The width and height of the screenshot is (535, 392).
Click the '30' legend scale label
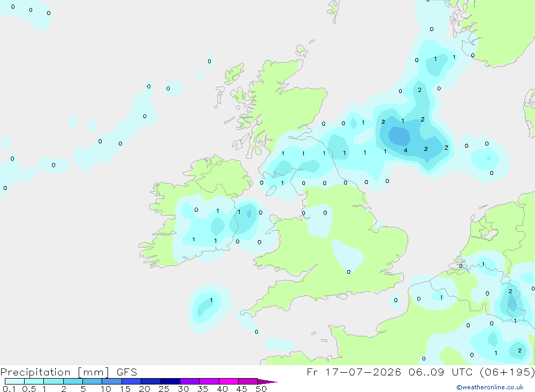point(183,389)
